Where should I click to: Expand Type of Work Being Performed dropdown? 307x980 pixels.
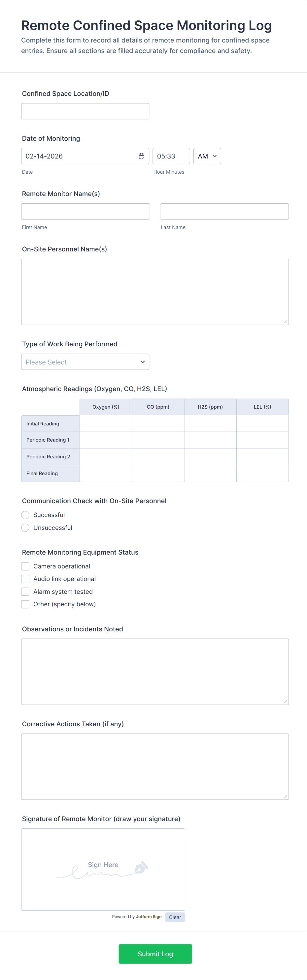pyautogui.click(x=85, y=362)
